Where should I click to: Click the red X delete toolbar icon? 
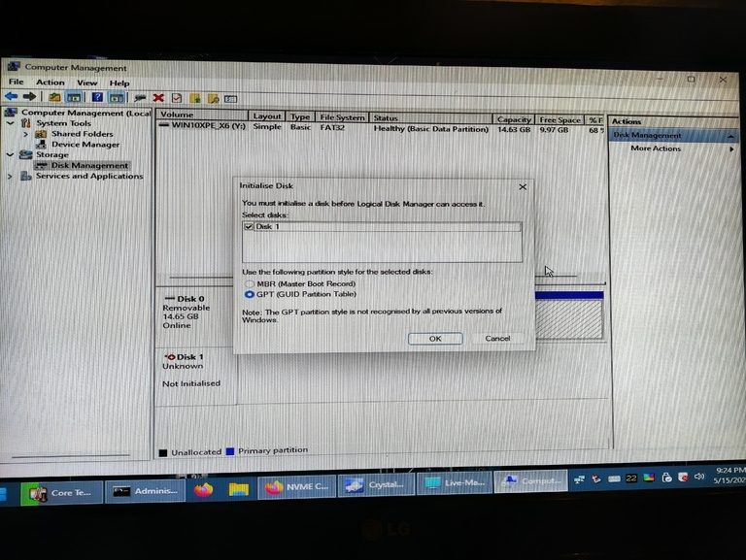point(158,98)
